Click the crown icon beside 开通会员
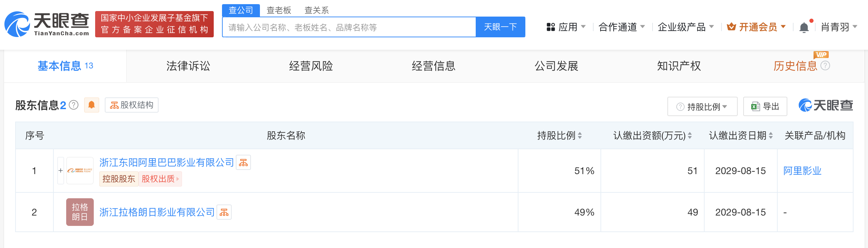The image size is (868, 248). pyautogui.click(x=731, y=26)
